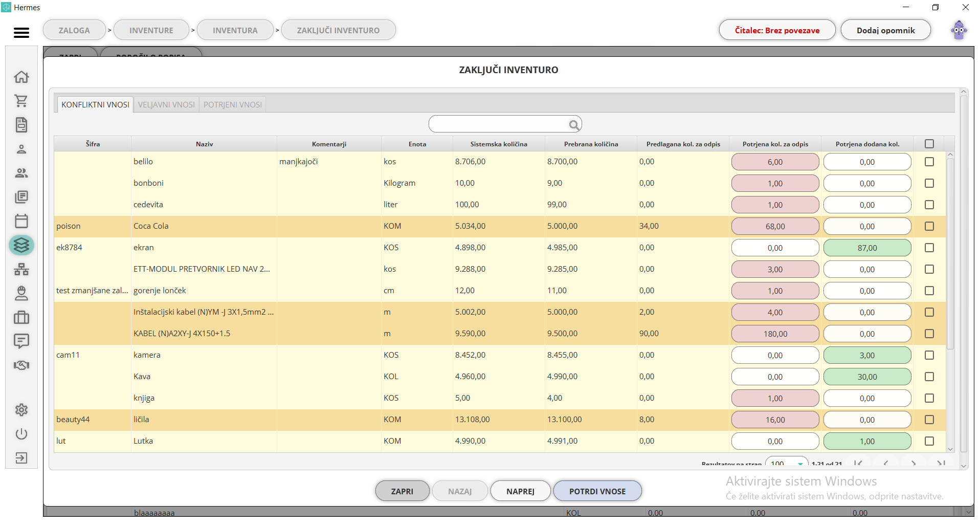Switch to POTRJENI VNOSI tab

coord(233,104)
